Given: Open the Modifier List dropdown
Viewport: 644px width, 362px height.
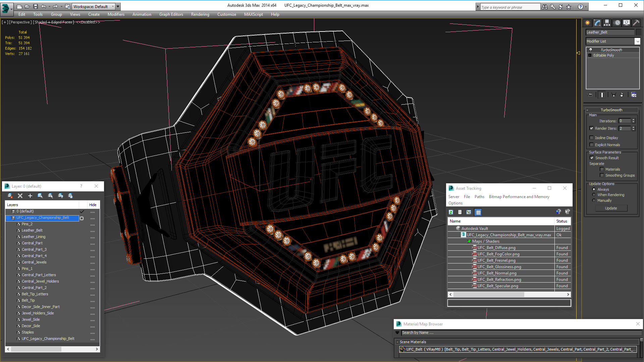Looking at the screenshot, I should point(637,41).
